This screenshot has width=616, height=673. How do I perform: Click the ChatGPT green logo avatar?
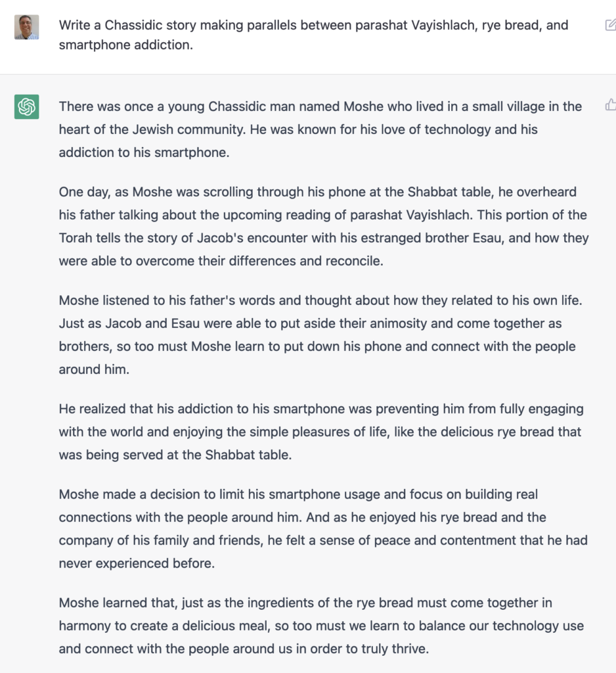click(27, 106)
